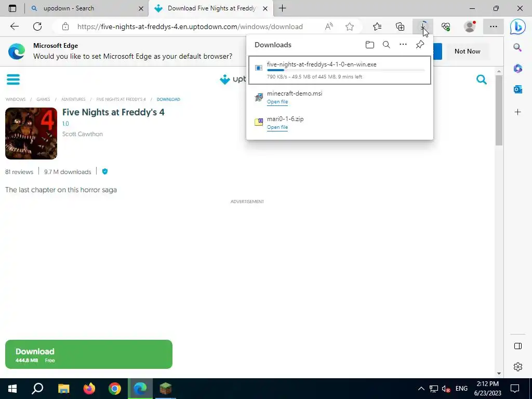View site information lock icon
The width and height of the screenshot is (532, 399).
tap(65, 27)
